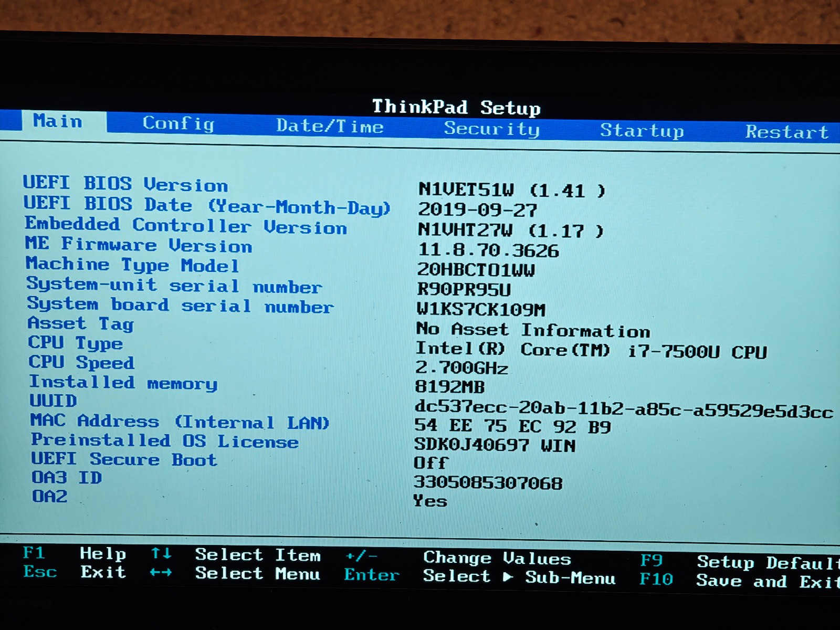The image size is (840, 630).
Task: Select Machine Type Model label
Action: click(132, 265)
